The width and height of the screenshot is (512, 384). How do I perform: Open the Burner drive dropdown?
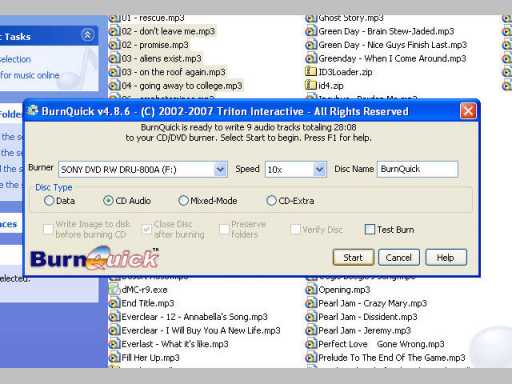tap(220, 170)
